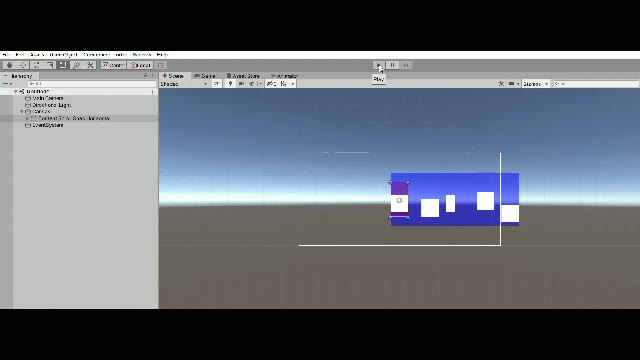Open the File menu

(6, 55)
